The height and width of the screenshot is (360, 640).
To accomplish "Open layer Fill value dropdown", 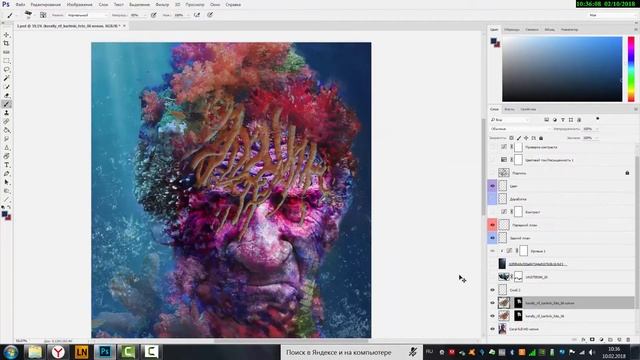I will [x=597, y=138].
